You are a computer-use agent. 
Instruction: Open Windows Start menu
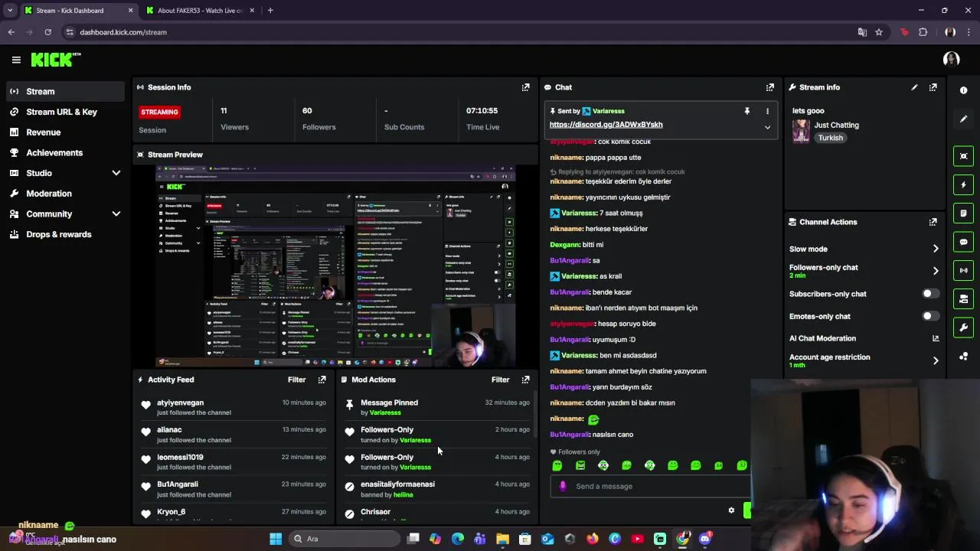pyautogui.click(x=276, y=539)
